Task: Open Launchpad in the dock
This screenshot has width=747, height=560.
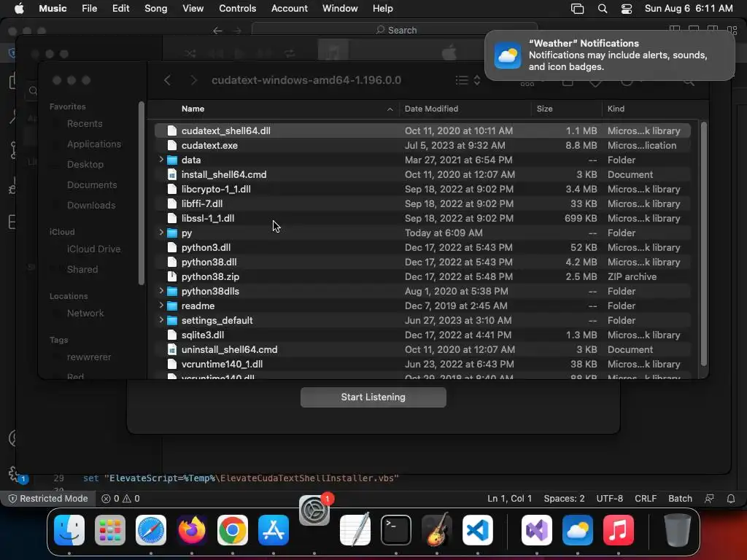Action: click(x=110, y=530)
